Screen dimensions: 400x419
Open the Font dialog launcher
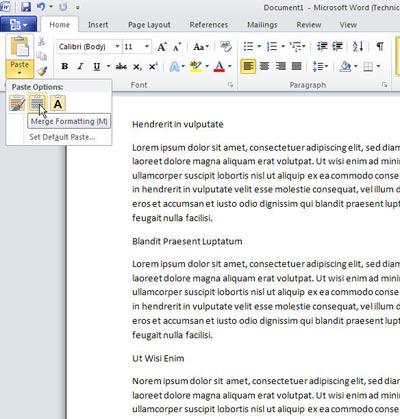pos(230,85)
